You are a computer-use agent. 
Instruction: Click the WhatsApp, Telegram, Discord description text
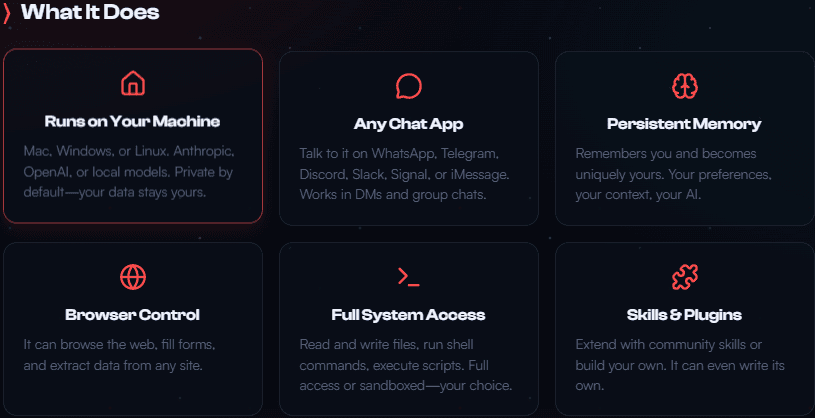tap(405, 174)
